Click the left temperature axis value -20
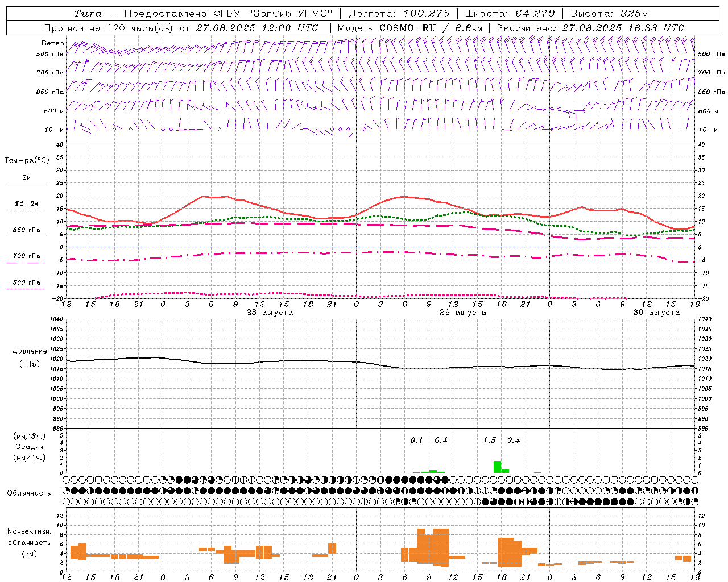This screenshot has height=582, width=728. 58,298
